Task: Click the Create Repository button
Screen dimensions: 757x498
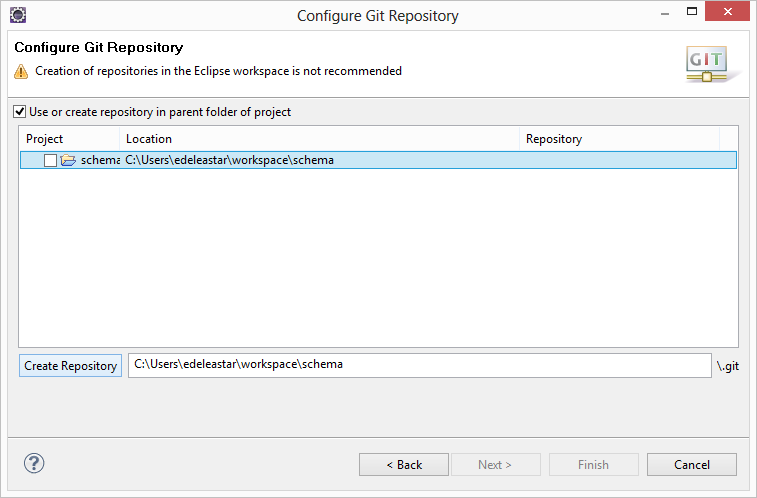Action: pos(70,366)
